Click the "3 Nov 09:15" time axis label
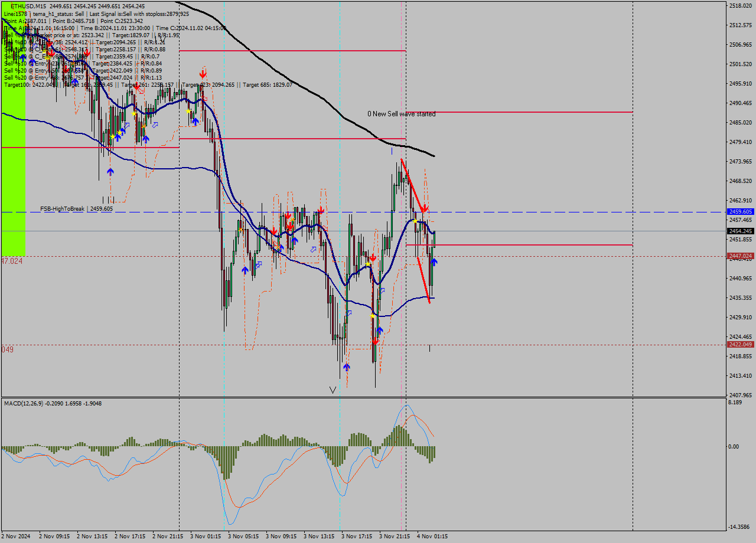Image resolution: width=756 pixels, height=543 pixels. click(x=281, y=537)
